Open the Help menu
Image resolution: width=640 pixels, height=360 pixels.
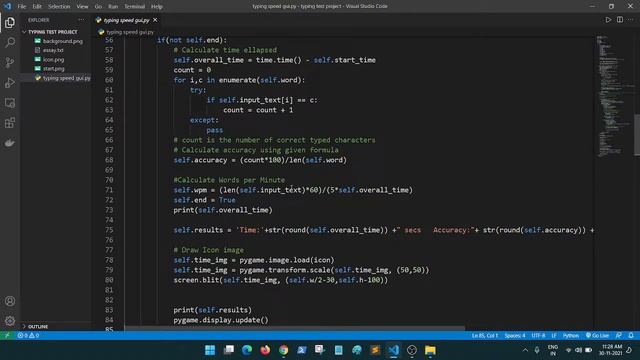point(156,7)
